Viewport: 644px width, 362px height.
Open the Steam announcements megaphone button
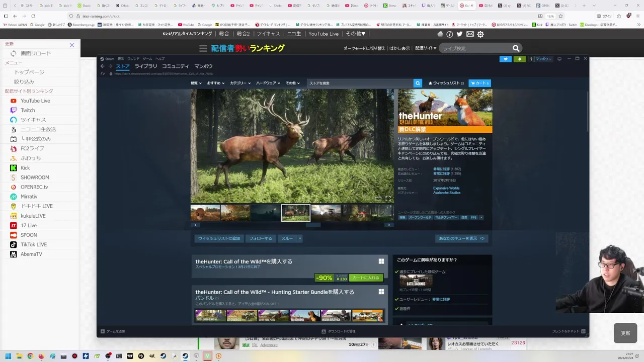click(506, 59)
